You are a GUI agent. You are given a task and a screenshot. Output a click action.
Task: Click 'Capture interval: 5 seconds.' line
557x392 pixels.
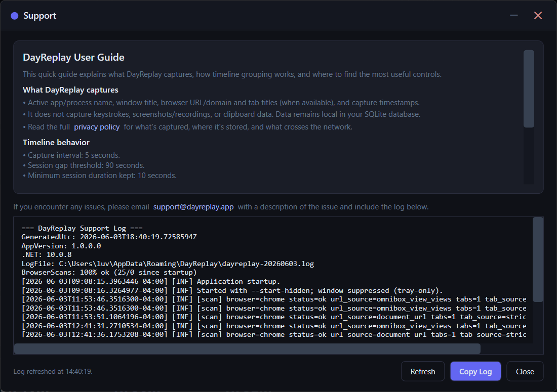[71, 155]
